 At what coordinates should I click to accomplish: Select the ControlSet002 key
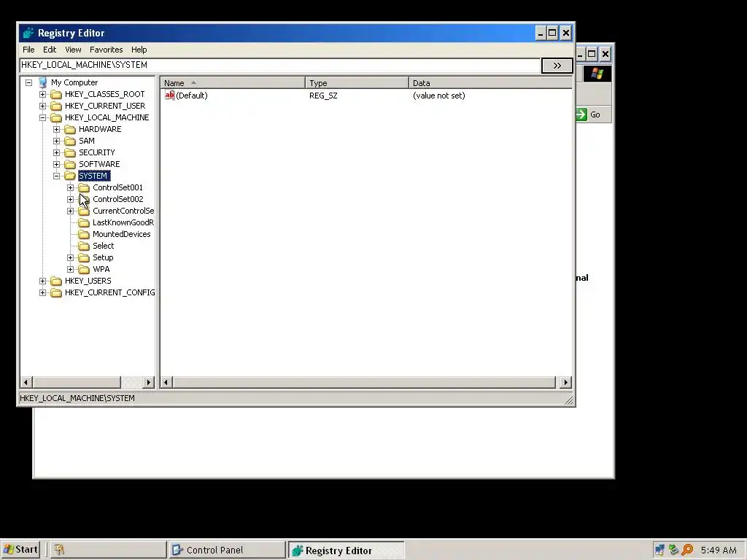tap(117, 199)
